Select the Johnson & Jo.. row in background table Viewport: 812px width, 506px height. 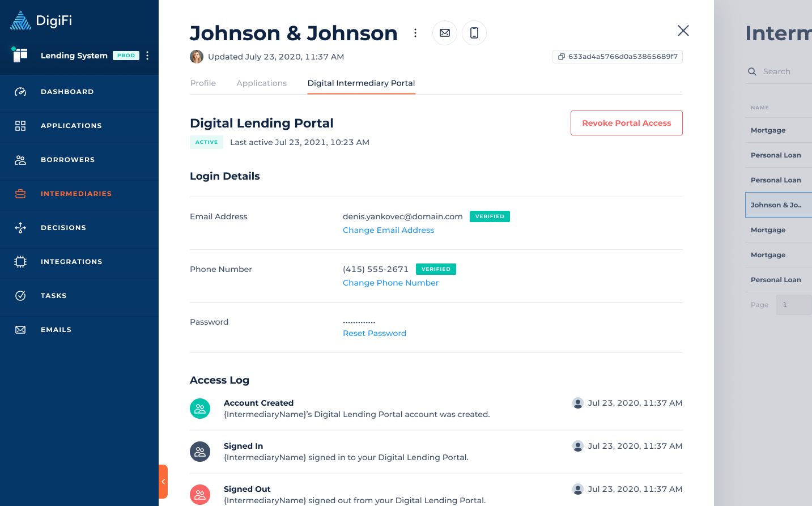click(x=779, y=205)
